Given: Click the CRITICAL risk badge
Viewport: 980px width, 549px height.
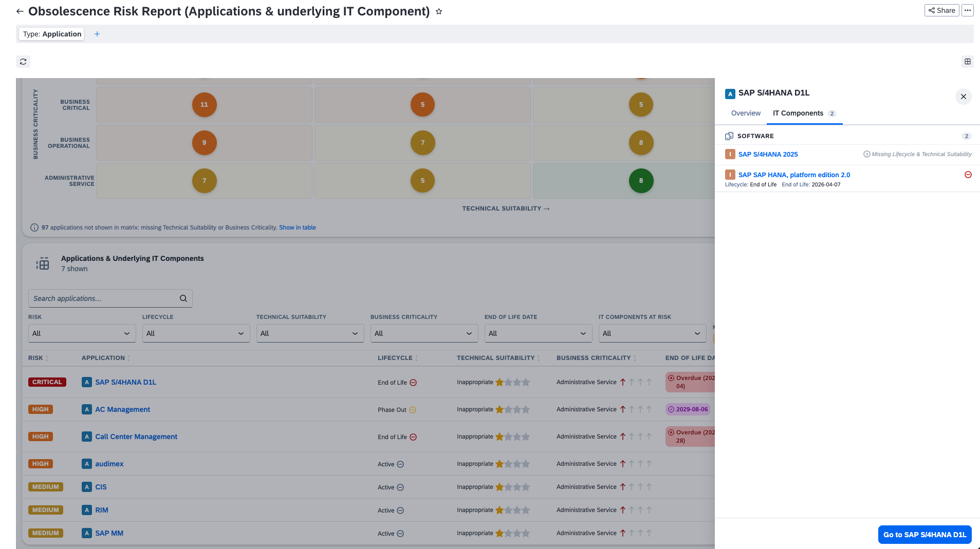Looking at the screenshot, I should (x=47, y=382).
